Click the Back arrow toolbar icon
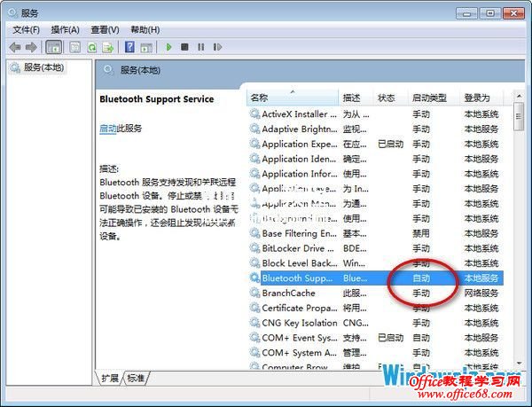This screenshot has height=407, width=532. click(x=15, y=47)
